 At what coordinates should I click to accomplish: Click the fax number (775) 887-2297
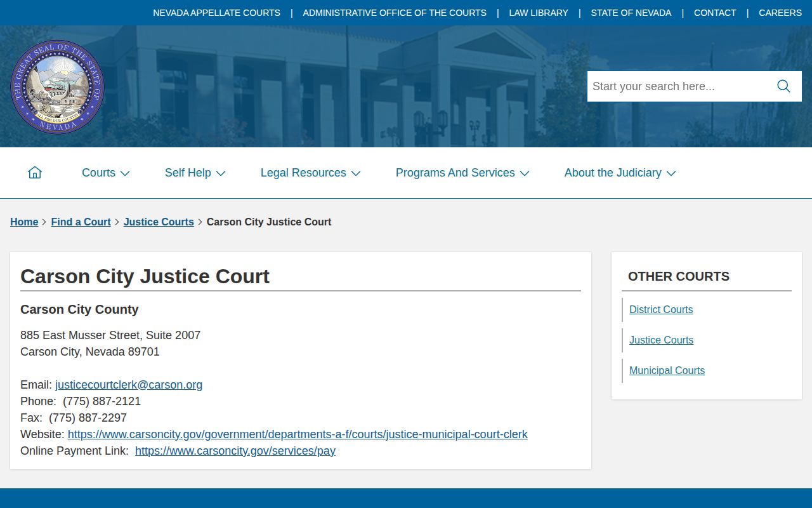point(88,418)
